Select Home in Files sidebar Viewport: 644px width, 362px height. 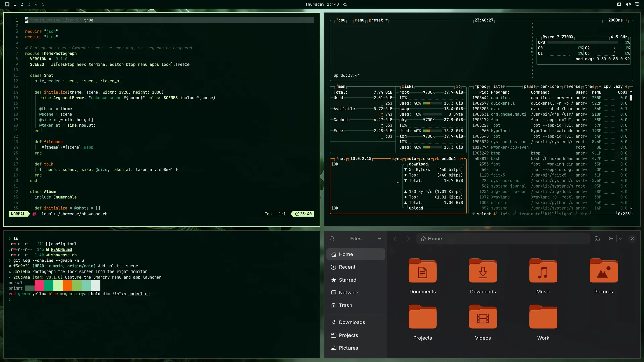click(356, 254)
